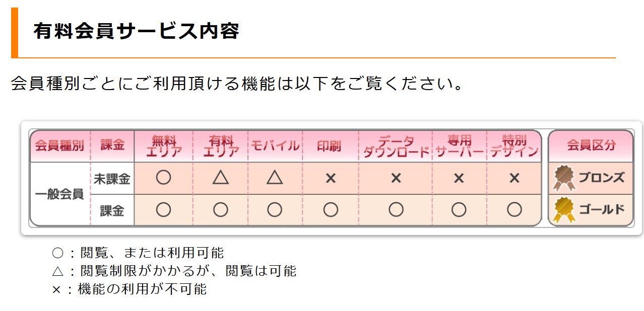Select the データダウンロード column header

click(x=396, y=146)
